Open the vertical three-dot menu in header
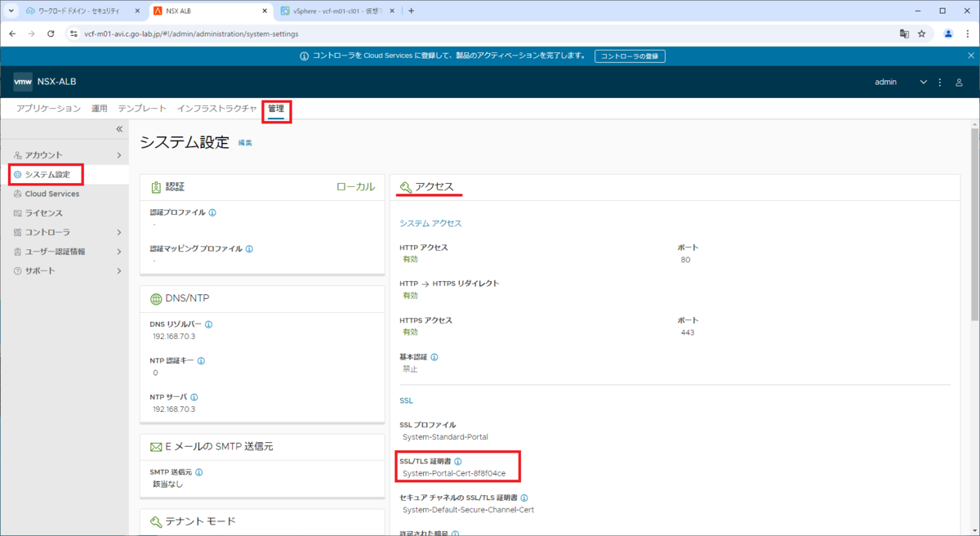The image size is (980, 536). [940, 83]
